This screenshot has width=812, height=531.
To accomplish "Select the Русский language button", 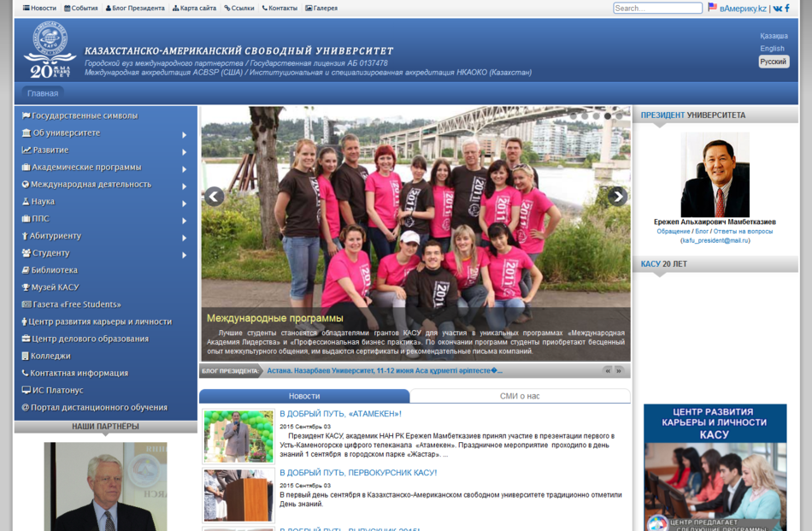I will 774,61.
